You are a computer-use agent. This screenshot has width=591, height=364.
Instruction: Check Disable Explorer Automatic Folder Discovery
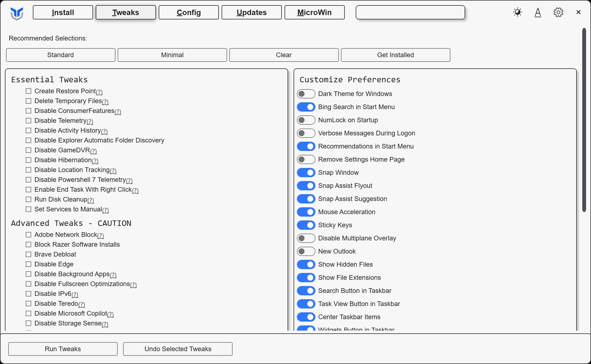pyautogui.click(x=28, y=140)
